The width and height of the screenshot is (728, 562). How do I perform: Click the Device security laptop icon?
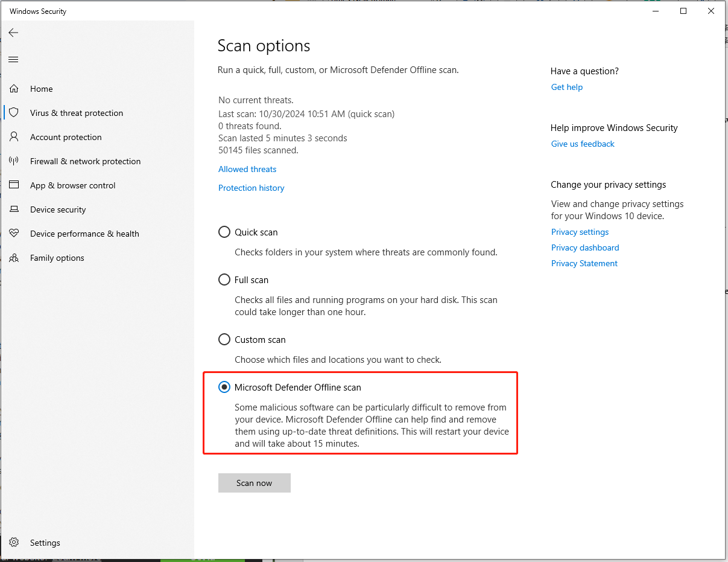pos(14,209)
